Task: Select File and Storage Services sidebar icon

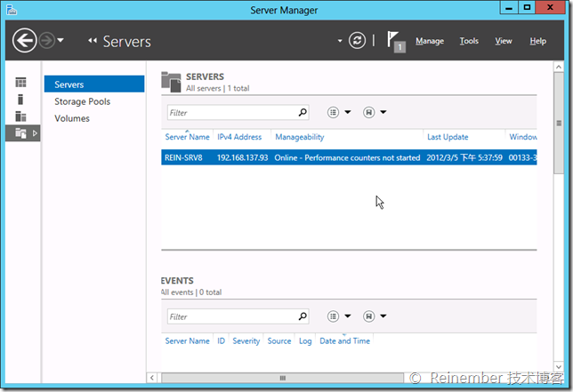Action: (20, 133)
